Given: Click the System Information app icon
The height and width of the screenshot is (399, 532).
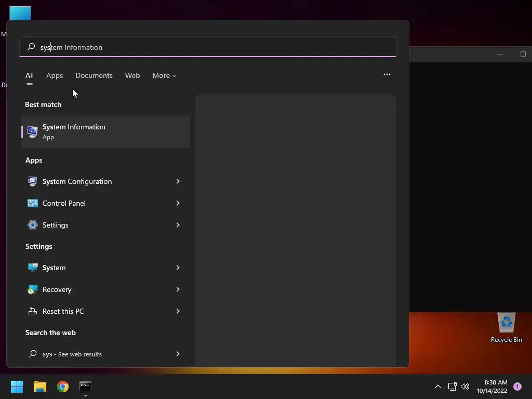Looking at the screenshot, I should coord(33,131).
